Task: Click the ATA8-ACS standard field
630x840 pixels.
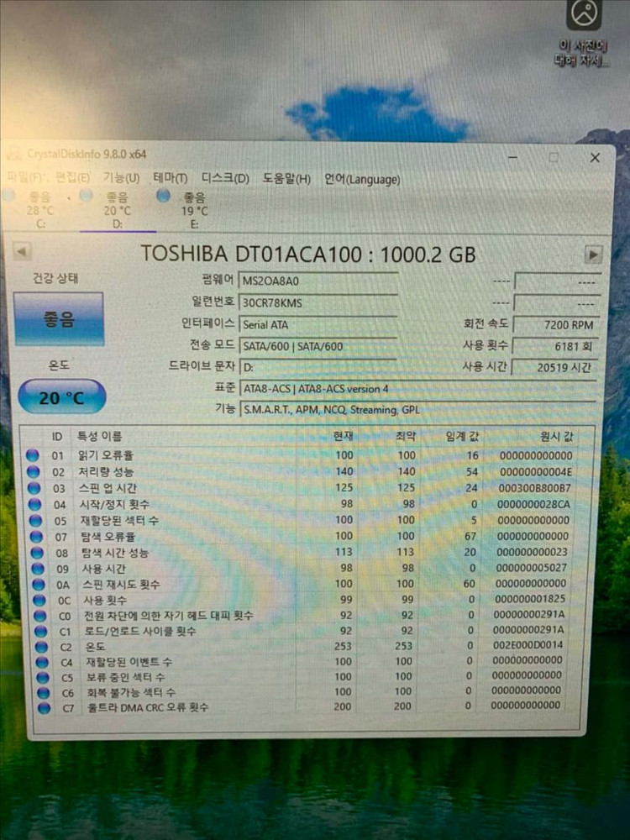Action: point(417,389)
